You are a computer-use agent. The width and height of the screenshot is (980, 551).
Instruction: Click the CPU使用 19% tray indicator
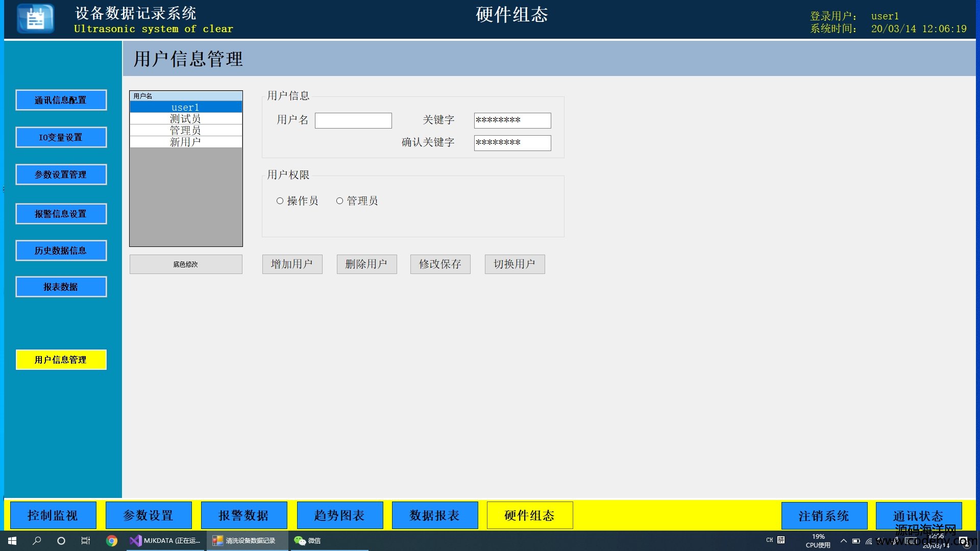pos(818,541)
